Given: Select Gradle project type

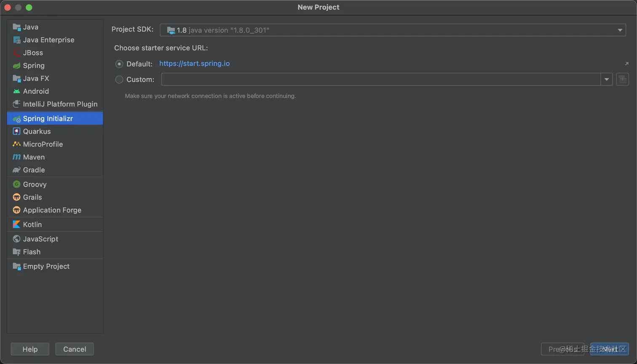Looking at the screenshot, I should (x=55, y=170).
